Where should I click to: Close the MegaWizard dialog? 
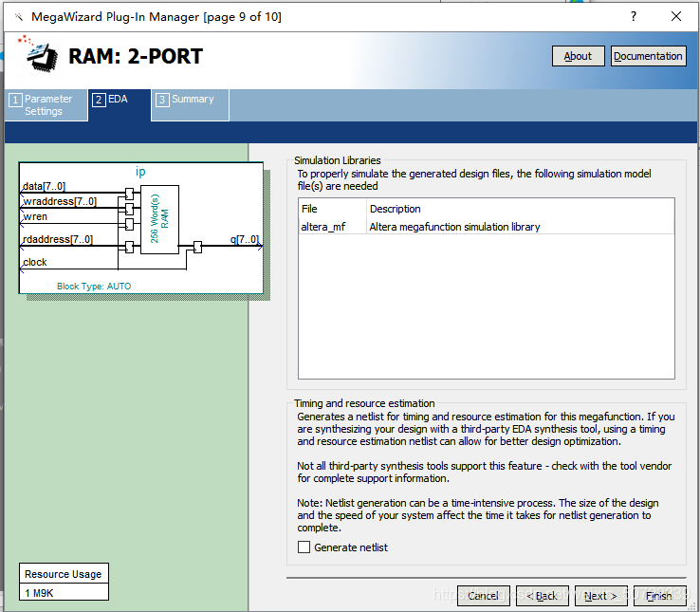coord(676,16)
